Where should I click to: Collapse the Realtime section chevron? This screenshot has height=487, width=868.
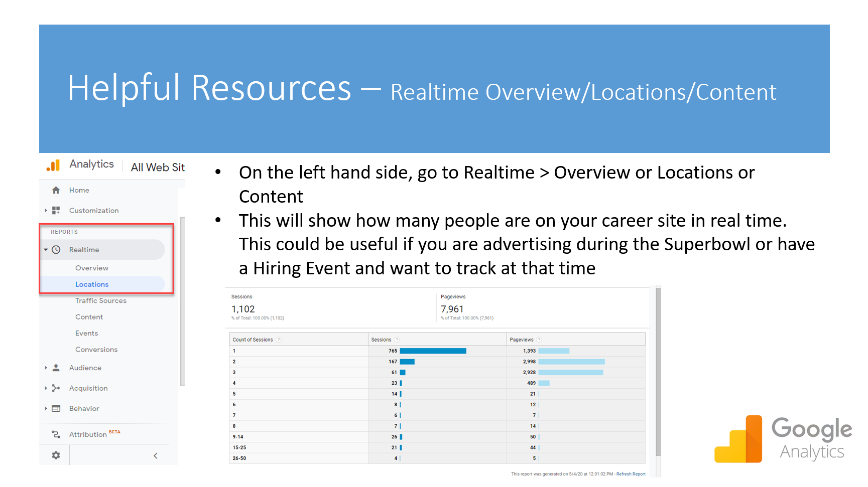coord(46,249)
